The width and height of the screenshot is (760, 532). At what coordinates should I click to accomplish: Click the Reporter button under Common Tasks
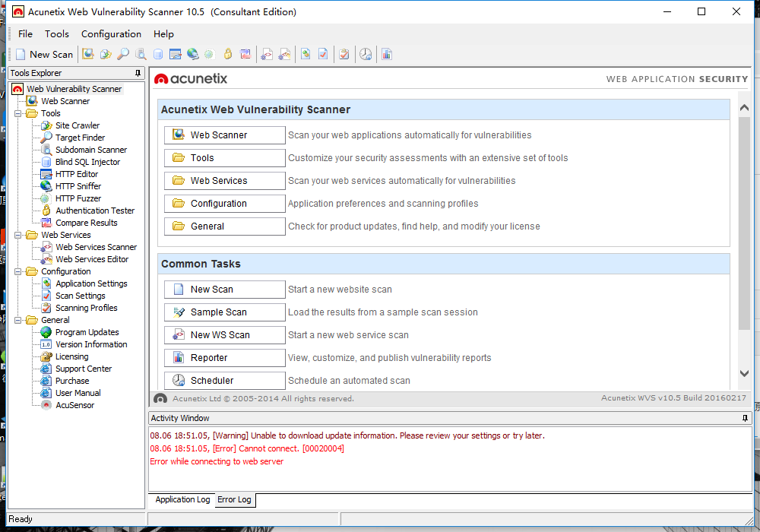tap(224, 357)
